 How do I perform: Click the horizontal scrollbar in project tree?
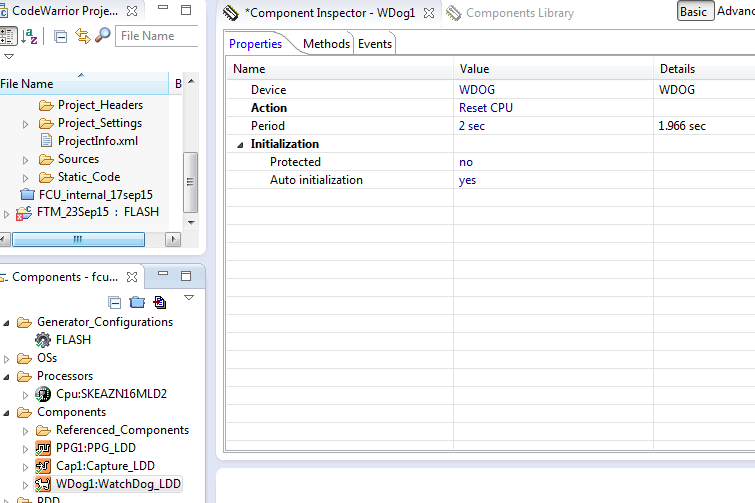click(78, 239)
